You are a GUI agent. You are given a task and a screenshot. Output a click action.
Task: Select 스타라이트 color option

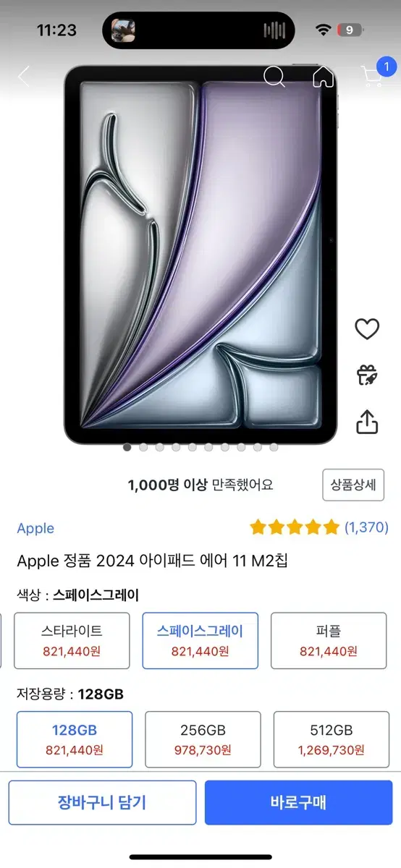(x=72, y=641)
